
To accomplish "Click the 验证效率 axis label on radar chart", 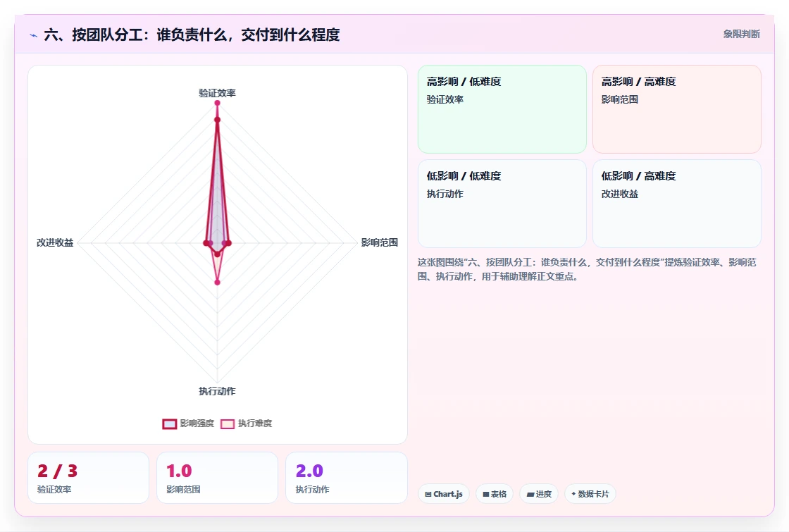I will (x=218, y=93).
